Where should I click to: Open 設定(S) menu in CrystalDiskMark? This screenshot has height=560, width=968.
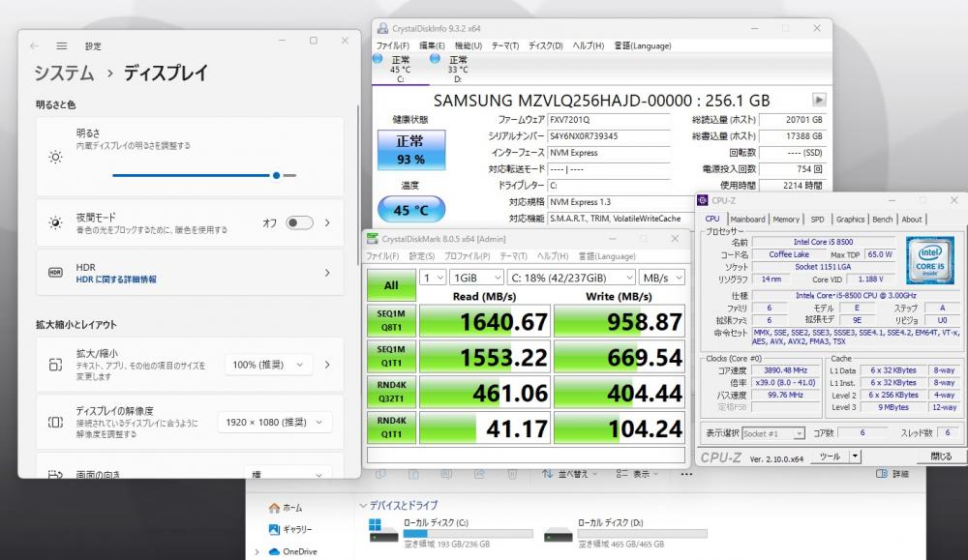(422, 256)
